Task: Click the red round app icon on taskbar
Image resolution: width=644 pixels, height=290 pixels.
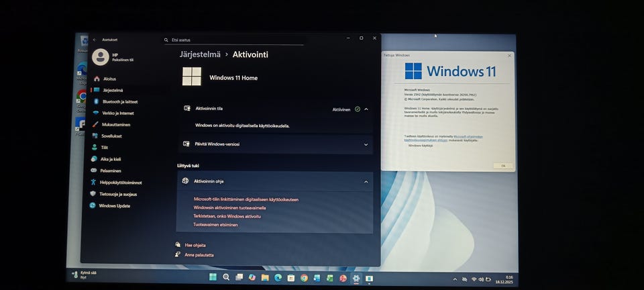Action: click(343, 279)
